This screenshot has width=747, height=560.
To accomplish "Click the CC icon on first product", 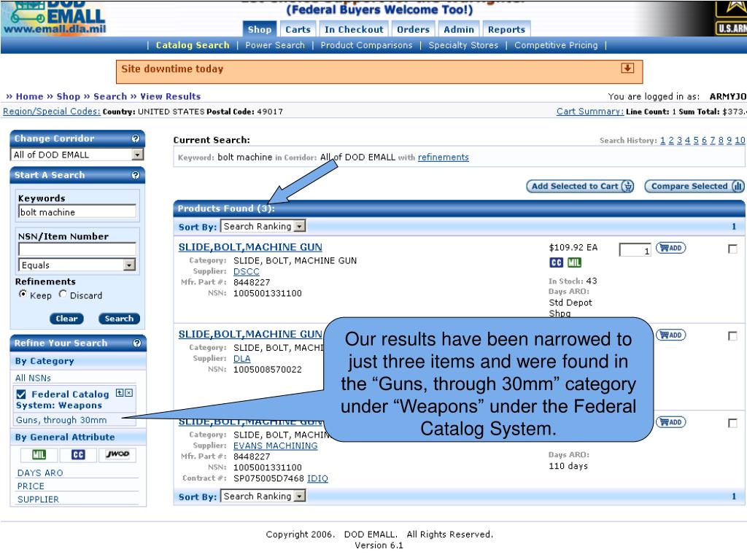I will tap(556, 262).
